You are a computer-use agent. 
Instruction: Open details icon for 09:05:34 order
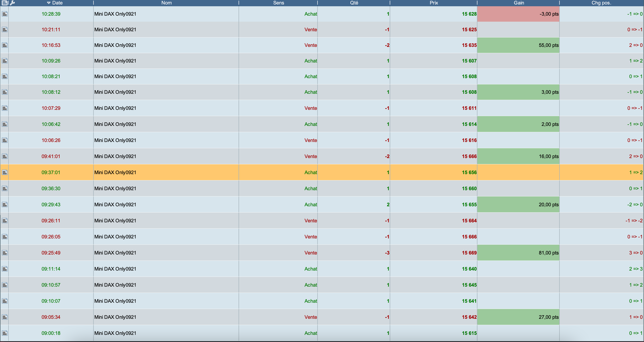pos(4,317)
